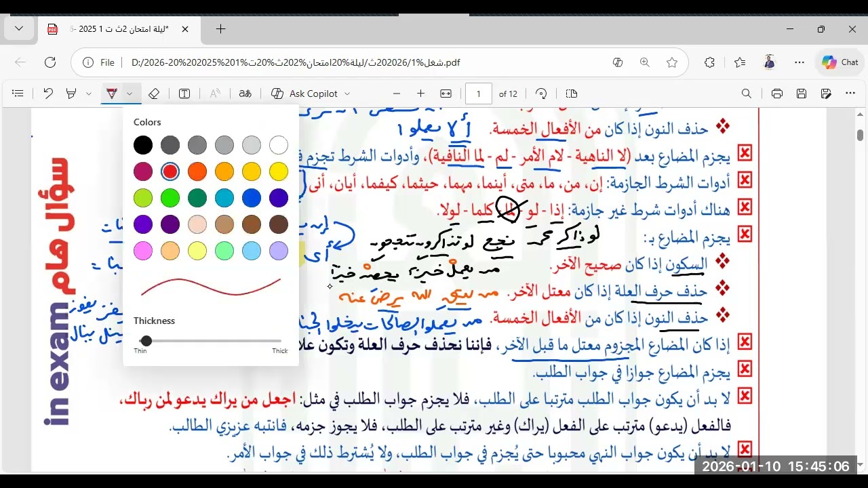The height and width of the screenshot is (488, 868).
Task: Open the Read aloud icon in address bar
Action: (618, 62)
